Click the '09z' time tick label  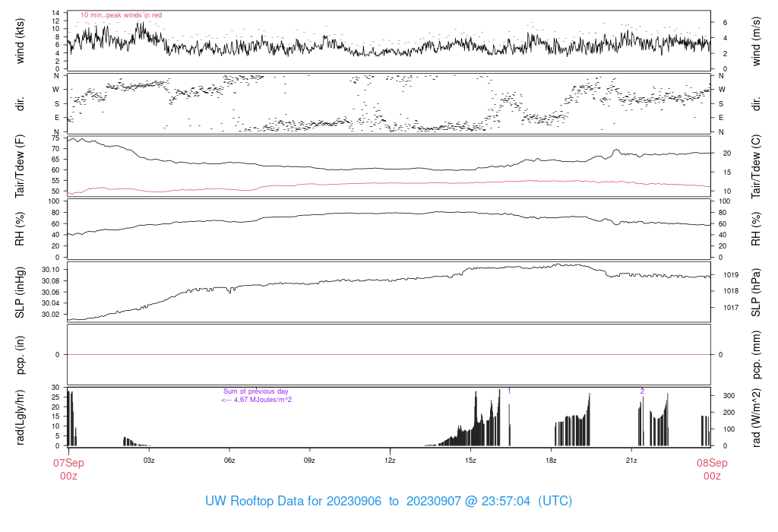point(310,461)
